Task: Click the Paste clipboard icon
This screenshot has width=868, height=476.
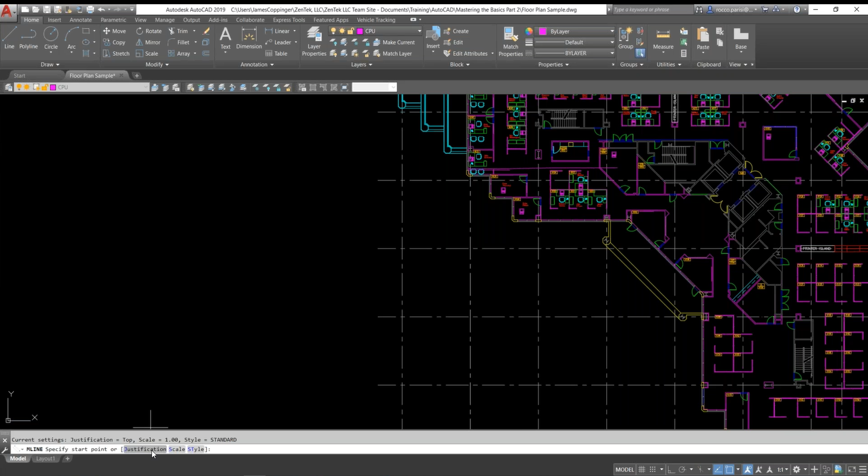Action: pos(703,39)
